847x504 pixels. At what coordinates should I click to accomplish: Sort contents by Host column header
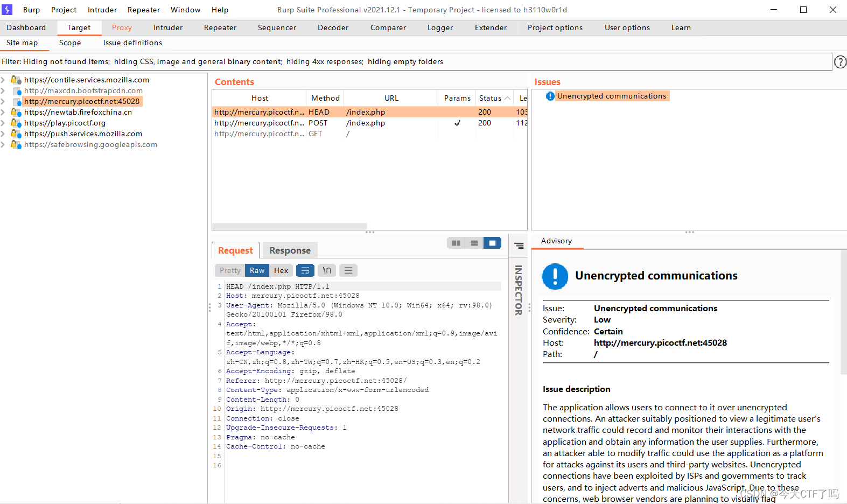260,98
